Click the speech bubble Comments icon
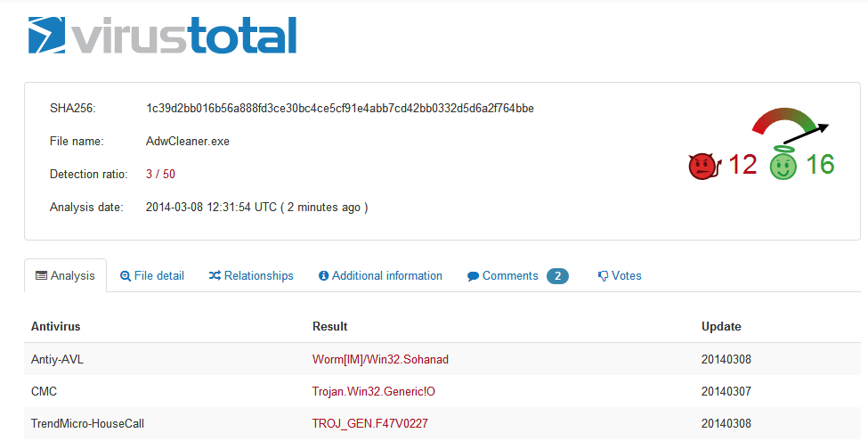868x441 pixels. [473, 276]
